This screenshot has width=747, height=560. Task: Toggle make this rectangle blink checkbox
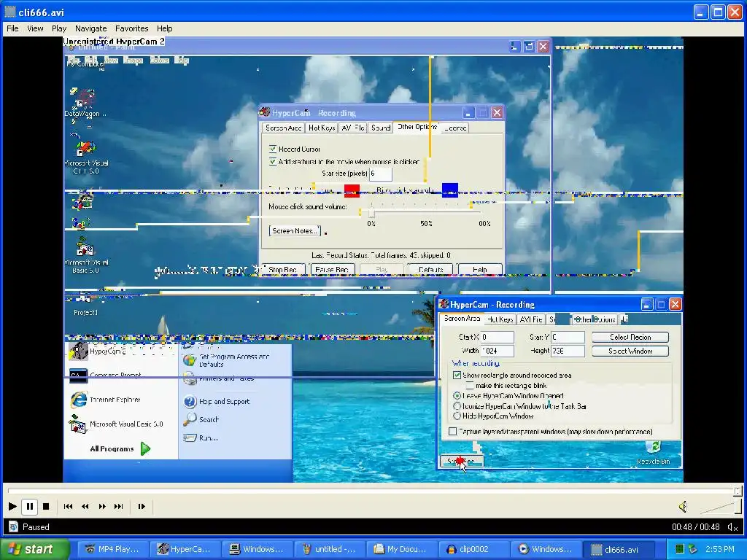click(x=470, y=386)
